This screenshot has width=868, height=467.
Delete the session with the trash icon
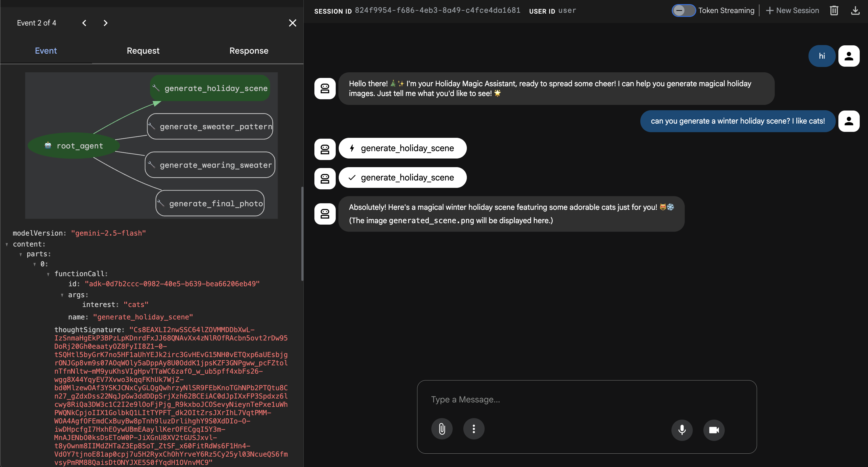point(834,10)
